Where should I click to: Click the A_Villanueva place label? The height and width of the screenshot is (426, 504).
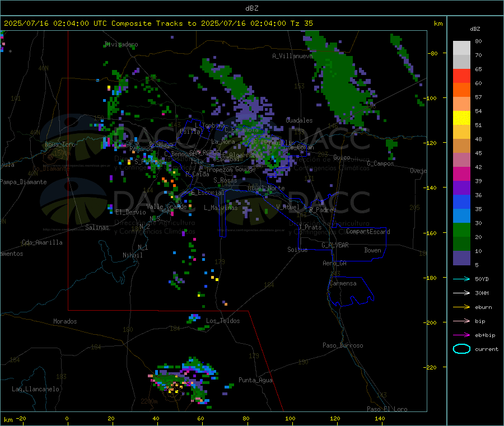click(292, 56)
